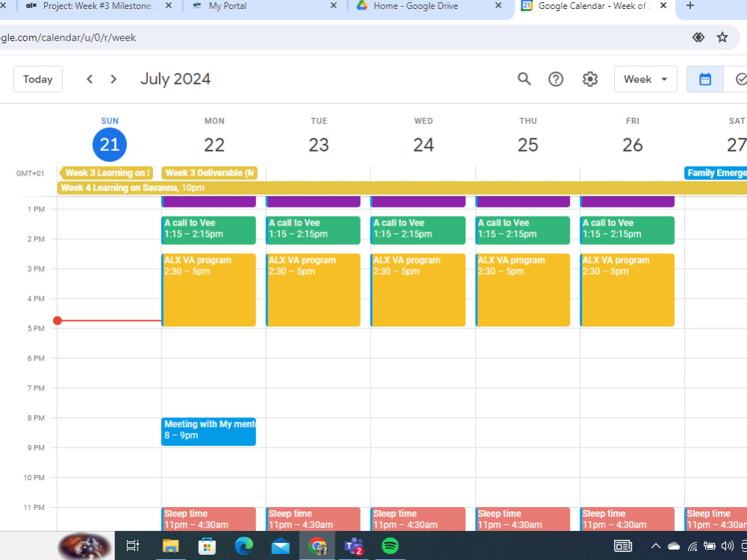
Task: Bookmark this page with star icon
Action: point(722,37)
